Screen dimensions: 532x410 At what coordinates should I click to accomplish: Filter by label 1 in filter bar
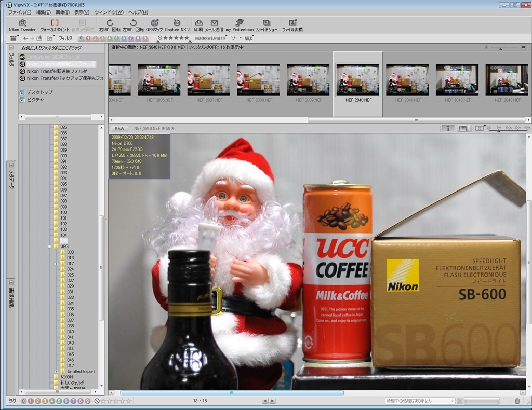[88, 38]
